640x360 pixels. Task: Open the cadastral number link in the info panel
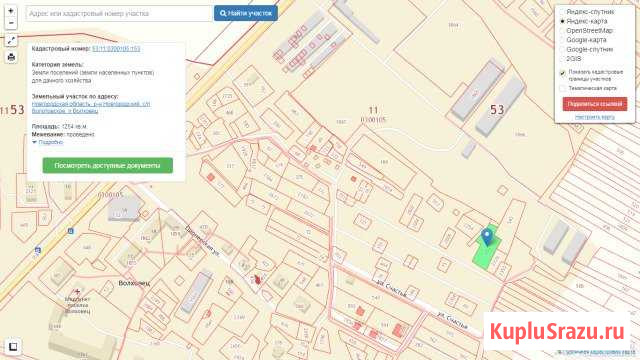(x=116, y=49)
